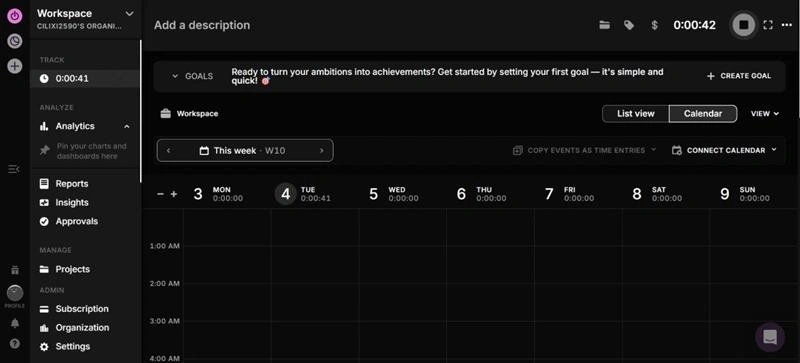
Task: Open the help question mark icon
Action: point(15,344)
